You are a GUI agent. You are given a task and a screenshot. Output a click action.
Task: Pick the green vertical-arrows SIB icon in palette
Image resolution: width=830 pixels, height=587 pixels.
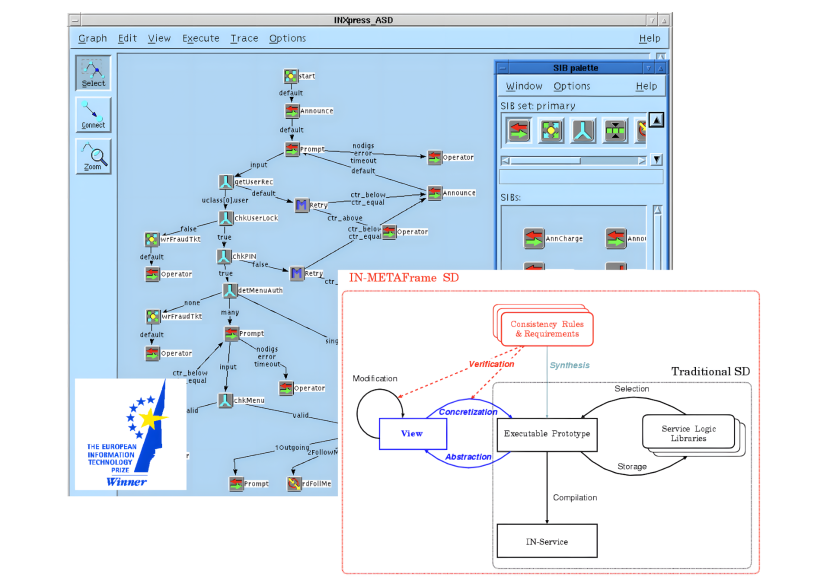[x=615, y=131]
